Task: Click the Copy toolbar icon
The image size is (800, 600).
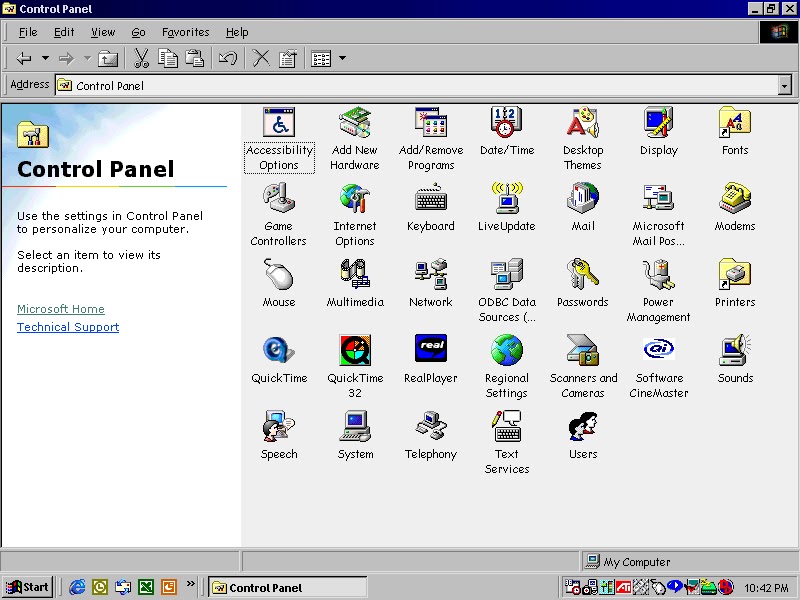Action: coord(169,58)
